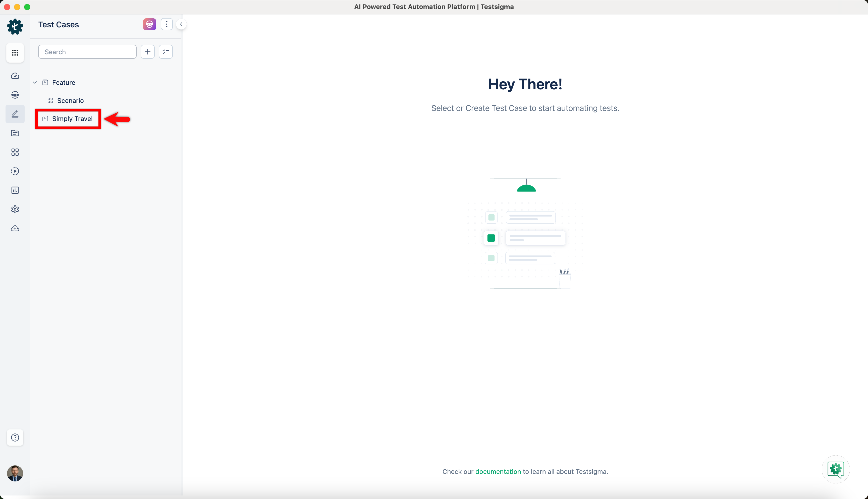Select the Scenario tree item

70,101
